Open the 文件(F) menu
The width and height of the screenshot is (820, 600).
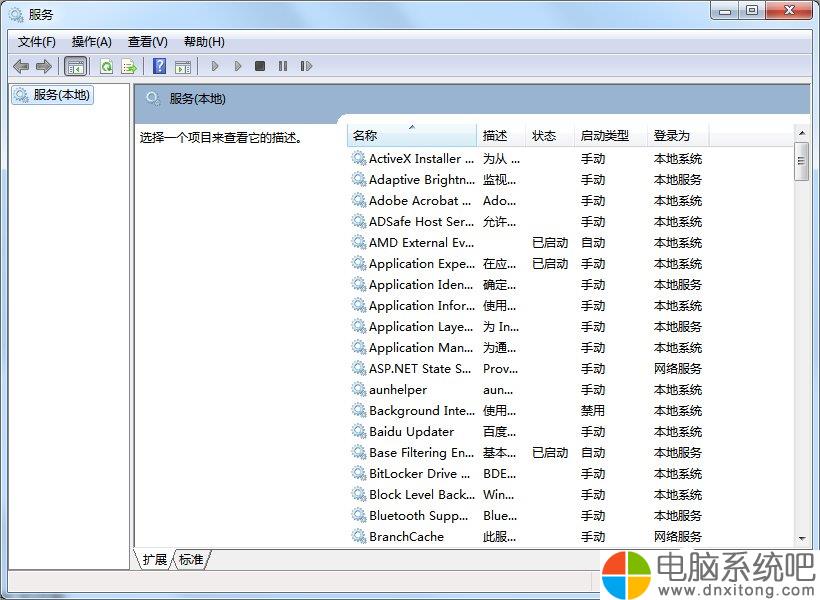pyautogui.click(x=37, y=42)
